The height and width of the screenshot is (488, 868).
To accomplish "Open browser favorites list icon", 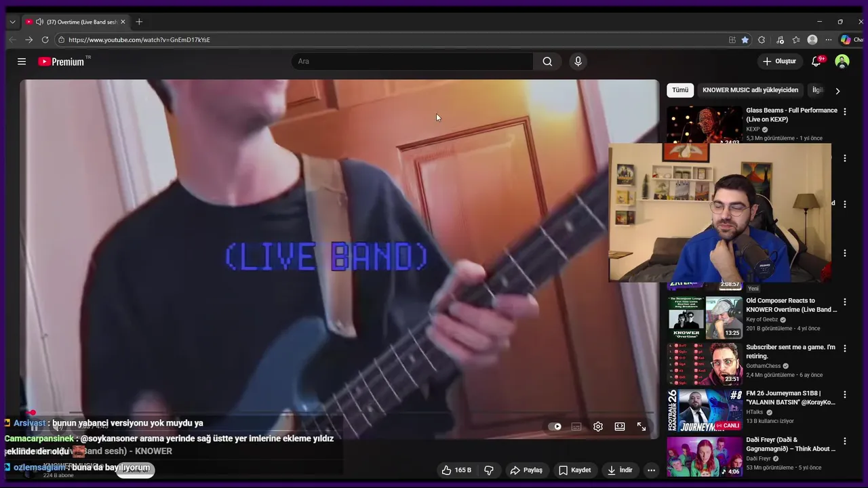I will (796, 40).
